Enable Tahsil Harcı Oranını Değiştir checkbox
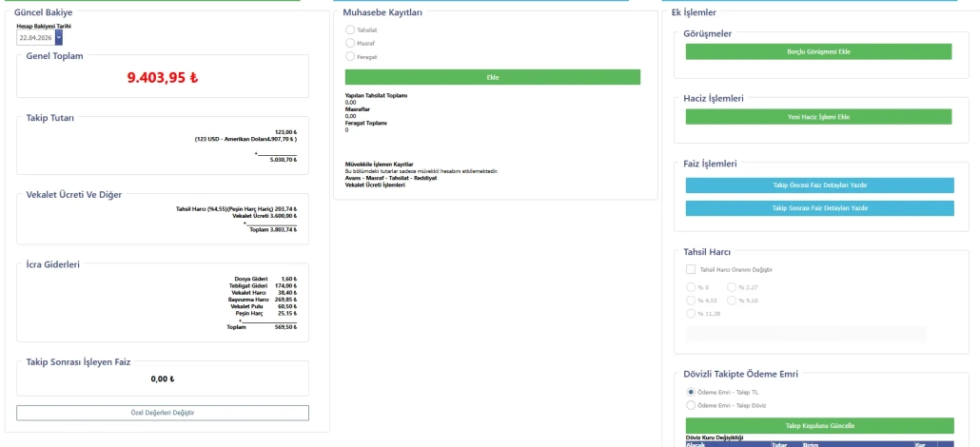980x447 pixels. click(691, 269)
